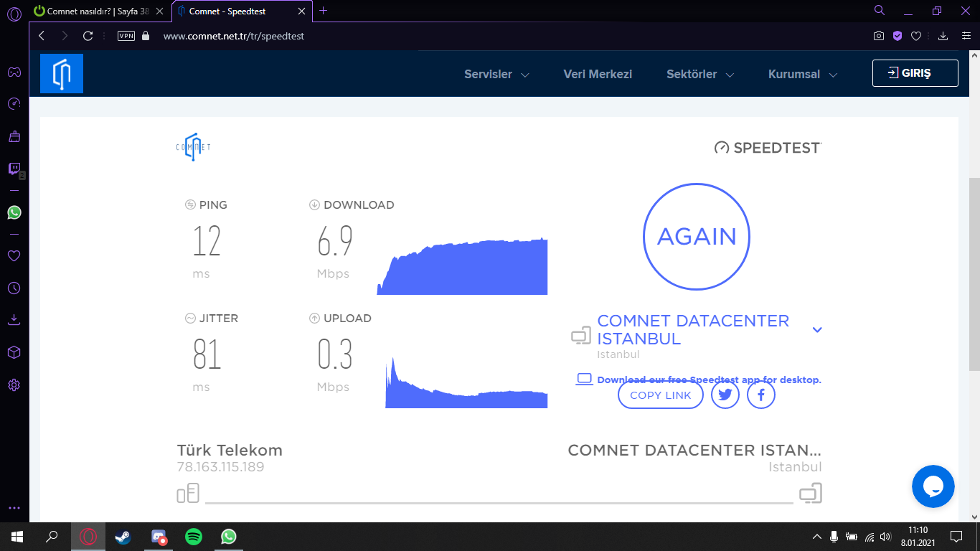
Task: Click the download speed graph
Action: tap(462, 266)
